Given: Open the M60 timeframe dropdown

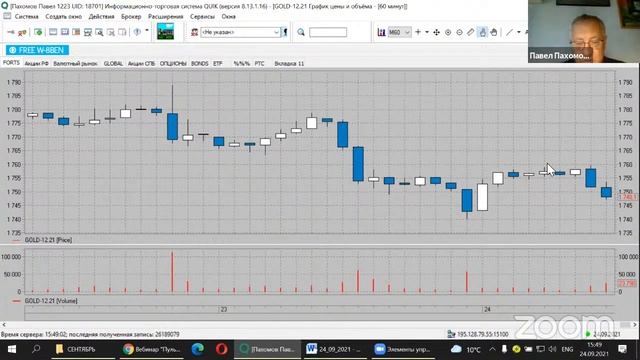Looking at the screenshot, I should coord(399,32).
